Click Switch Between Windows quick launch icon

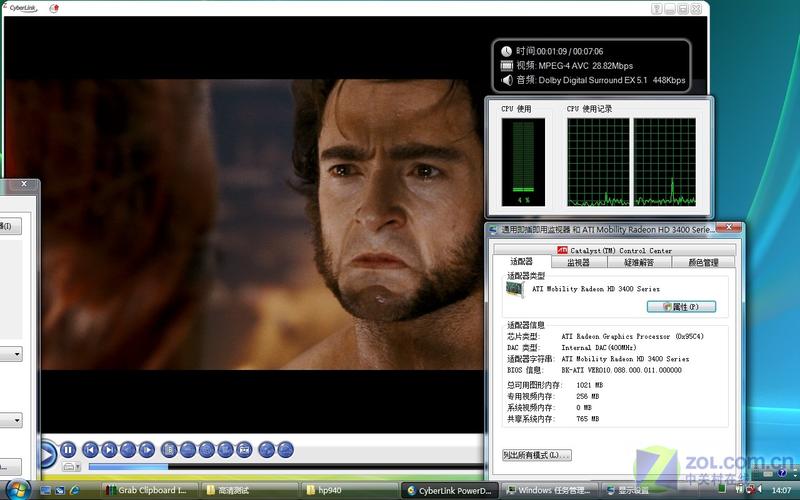tap(60, 490)
